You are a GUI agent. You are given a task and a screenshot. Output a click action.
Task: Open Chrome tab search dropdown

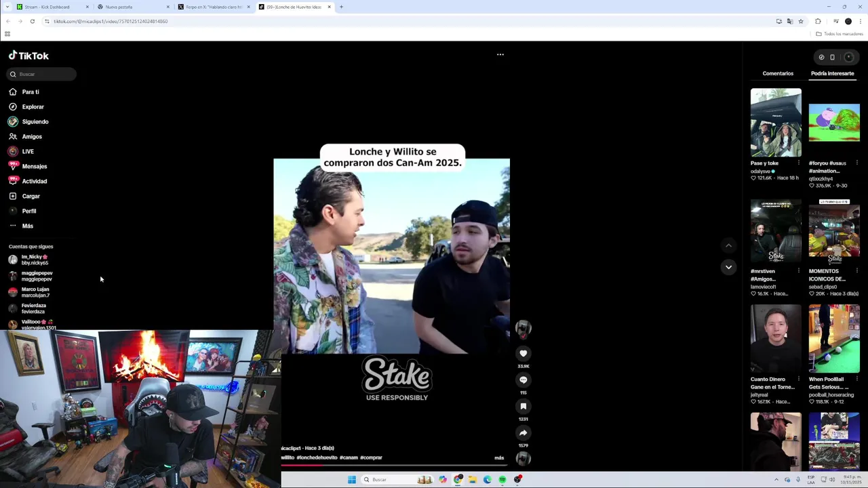(6, 7)
